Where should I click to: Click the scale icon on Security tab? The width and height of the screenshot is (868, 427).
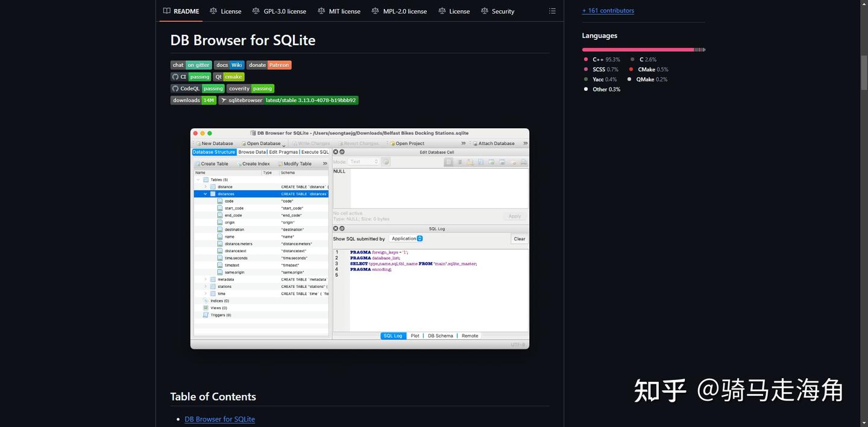tap(484, 11)
